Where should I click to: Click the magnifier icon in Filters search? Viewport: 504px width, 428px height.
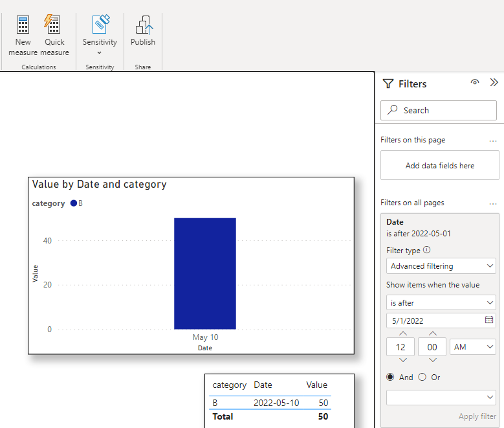coord(393,109)
